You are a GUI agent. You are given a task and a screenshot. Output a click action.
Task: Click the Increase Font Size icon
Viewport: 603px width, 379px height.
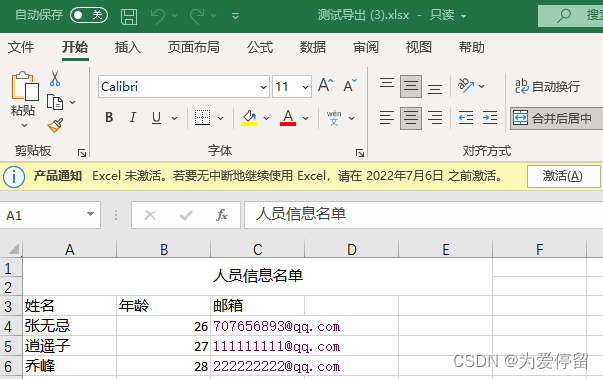[x=325, y=85]
